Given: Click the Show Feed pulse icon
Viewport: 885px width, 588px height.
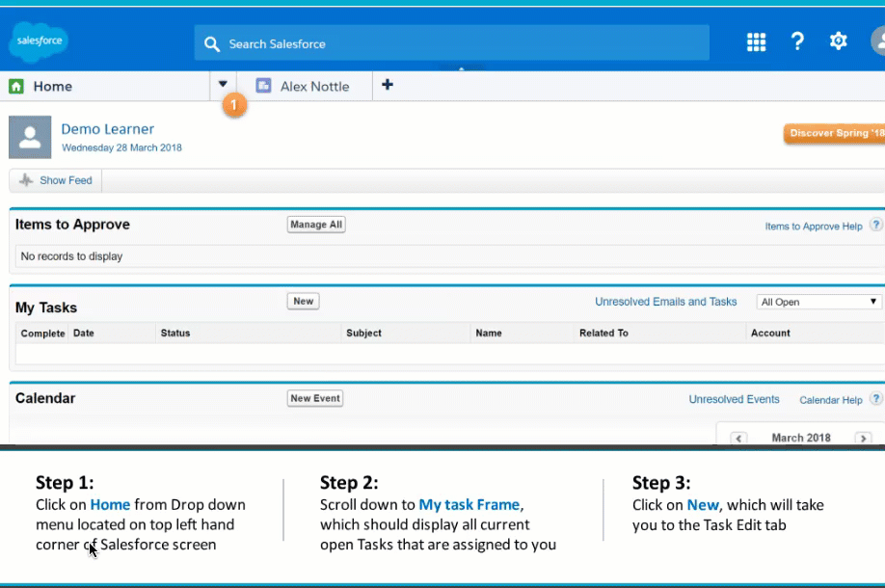Looking at the screenshot, I should [x=26, y=180].
